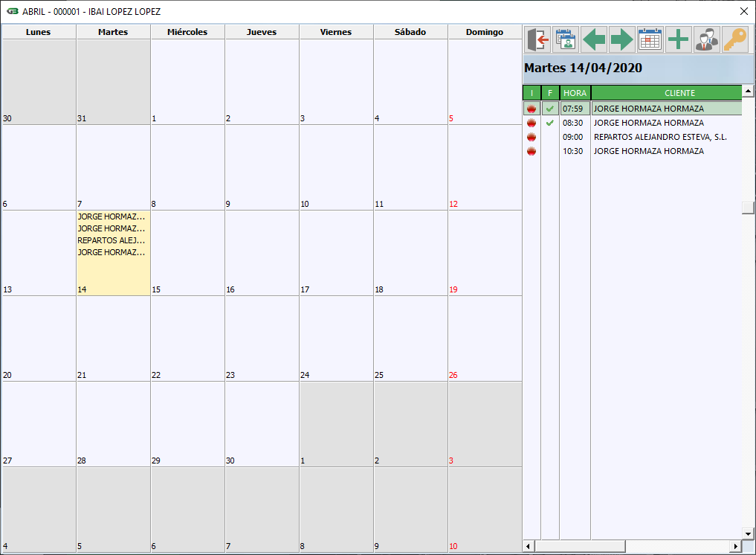Viewport: 756px width, 555px height.
Task: Add new appointment with green plus
Action: click(x=678, y=39)
